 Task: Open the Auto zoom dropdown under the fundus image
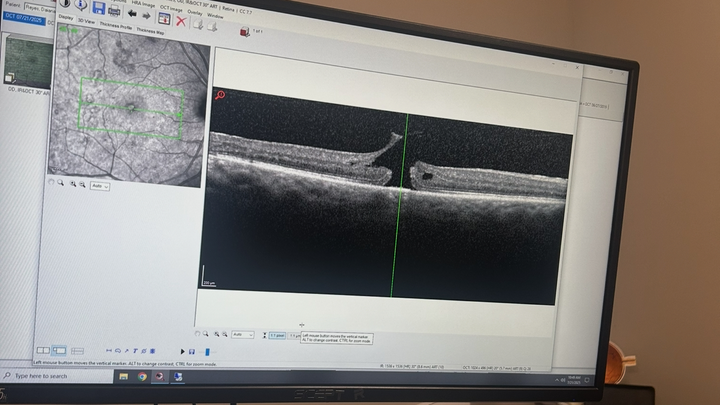tap(99, 186)
